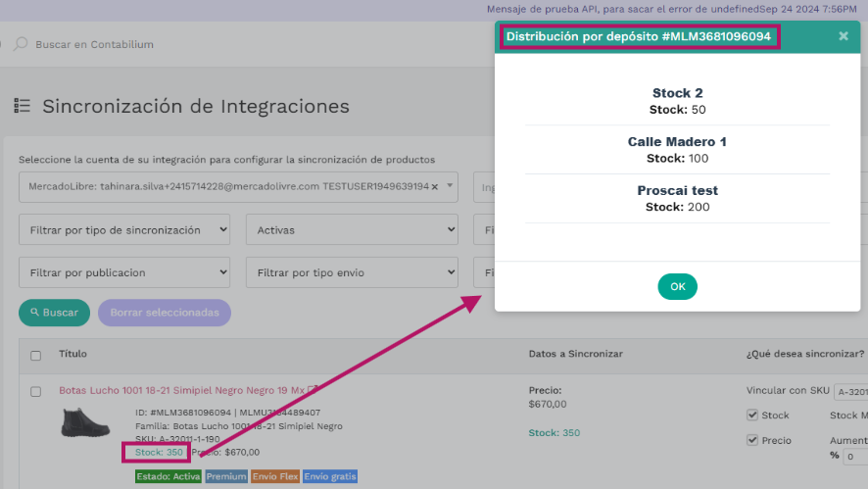
Task: Click the search magnifier icon in the top bar
Action: pos(21,44)
